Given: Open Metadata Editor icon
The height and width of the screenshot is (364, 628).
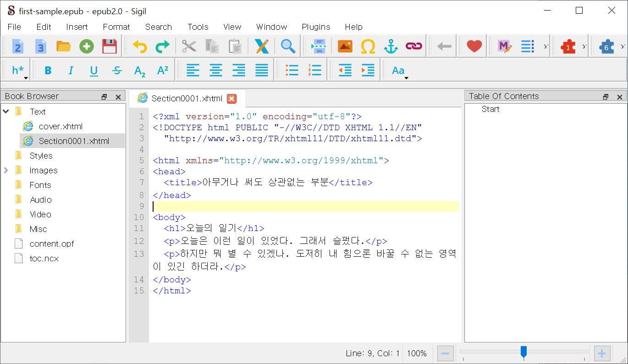Looking at the screenshot, I should [505, 46].
